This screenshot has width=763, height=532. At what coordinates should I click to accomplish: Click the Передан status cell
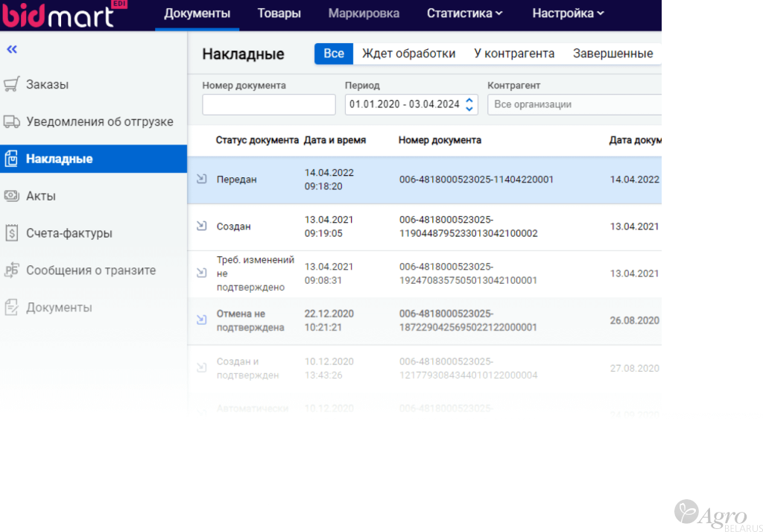click(x=236, y=179)
